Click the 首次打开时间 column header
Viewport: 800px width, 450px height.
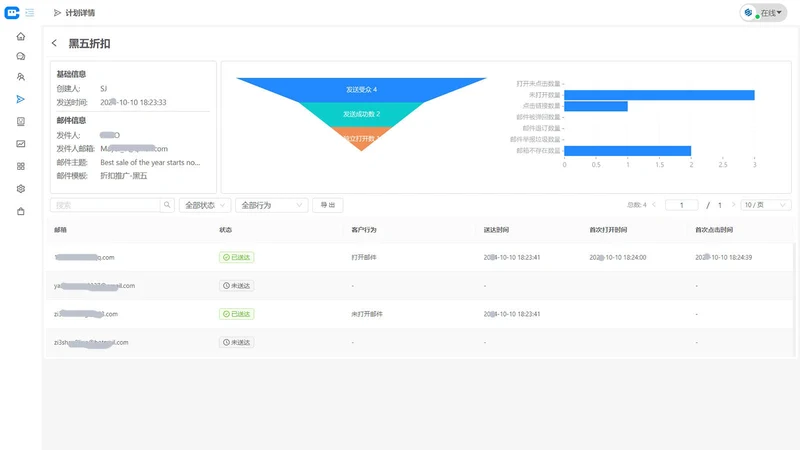[x=608, y=230]
